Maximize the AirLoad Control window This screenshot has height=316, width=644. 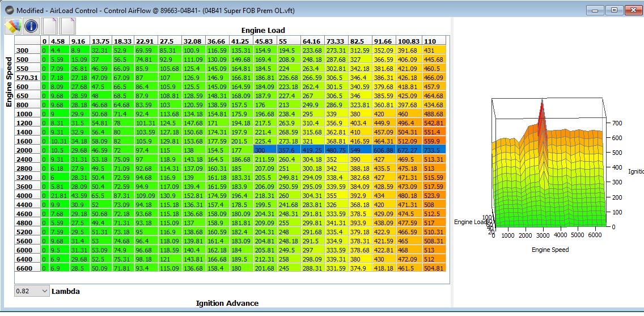[614, 10]
